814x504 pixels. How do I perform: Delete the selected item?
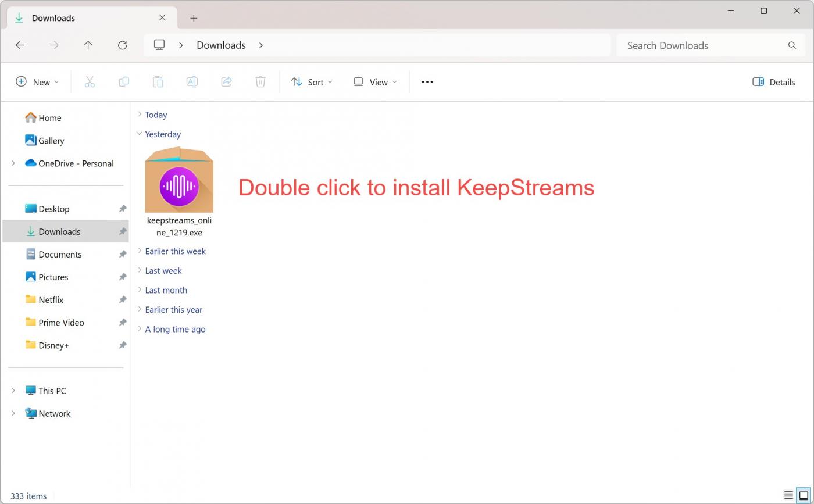tap(260, 82)
